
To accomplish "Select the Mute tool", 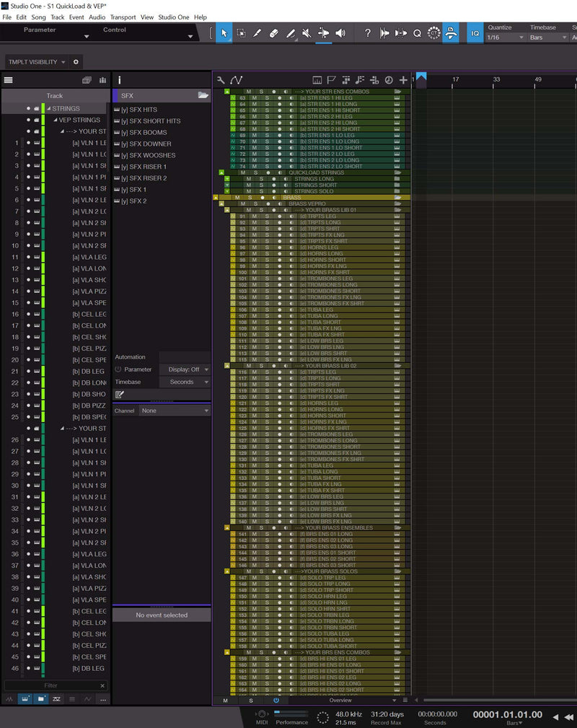I will (x=307, y=33).
